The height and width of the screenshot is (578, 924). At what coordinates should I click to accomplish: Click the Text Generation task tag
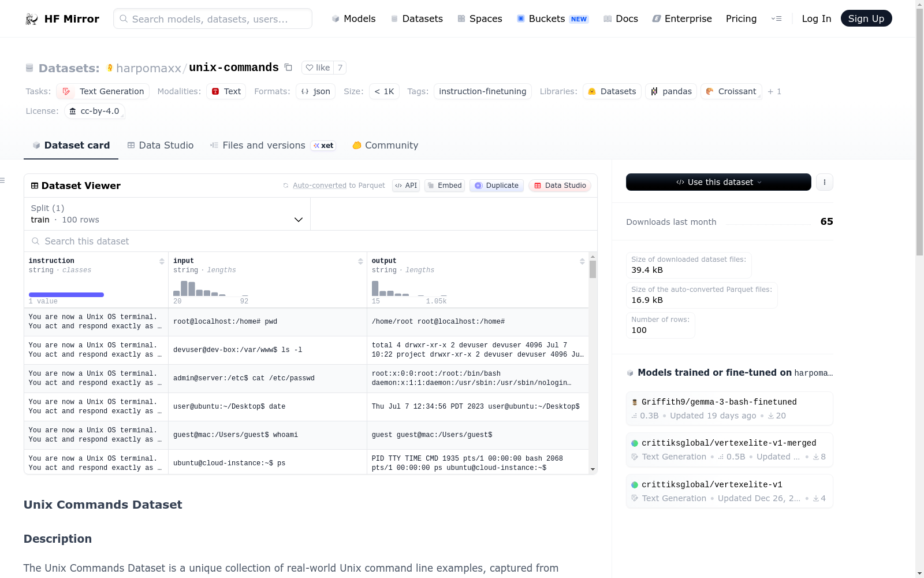103,91
